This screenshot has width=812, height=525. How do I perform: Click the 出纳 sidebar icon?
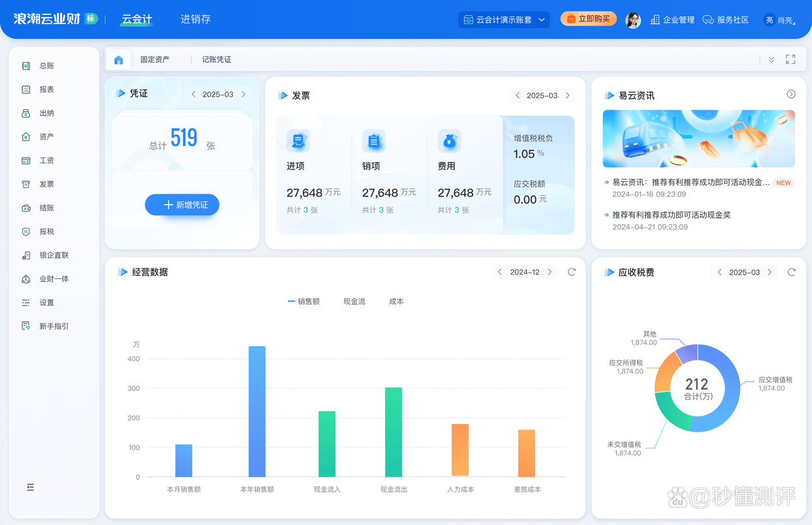(26, 113)
